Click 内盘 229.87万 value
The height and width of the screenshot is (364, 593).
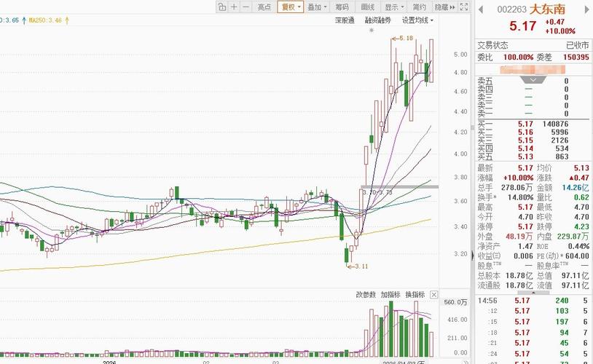point(573,237)
